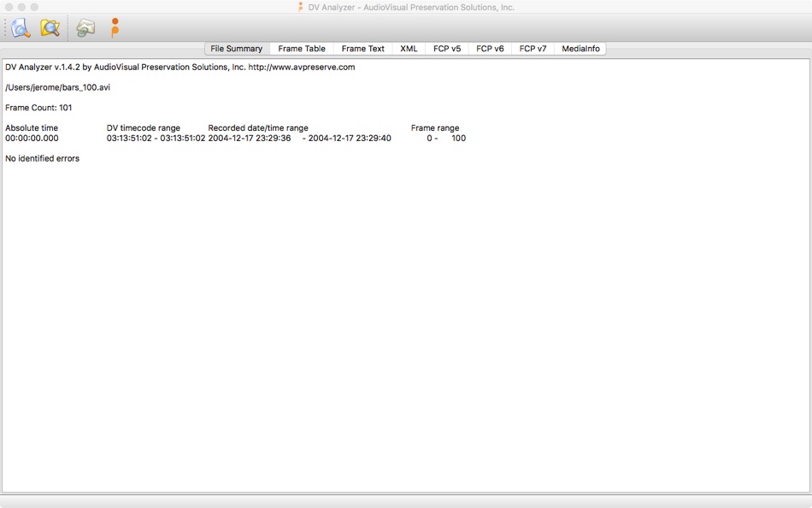Image resolution: width=812 pixels, height=508 pixels.
Task: Select the File Summary tab
Action: (x=237, y=49)
